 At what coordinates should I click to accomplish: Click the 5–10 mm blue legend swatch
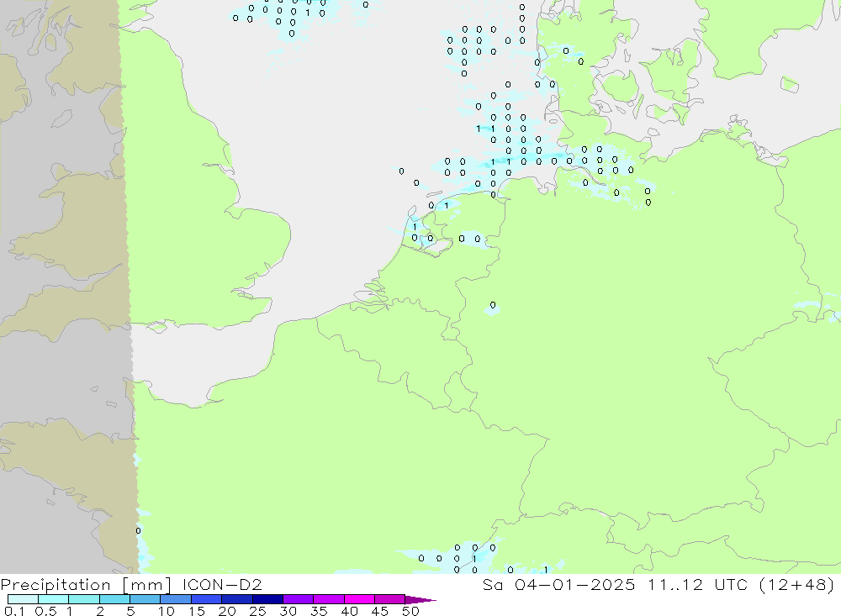(x=145, y=599)
